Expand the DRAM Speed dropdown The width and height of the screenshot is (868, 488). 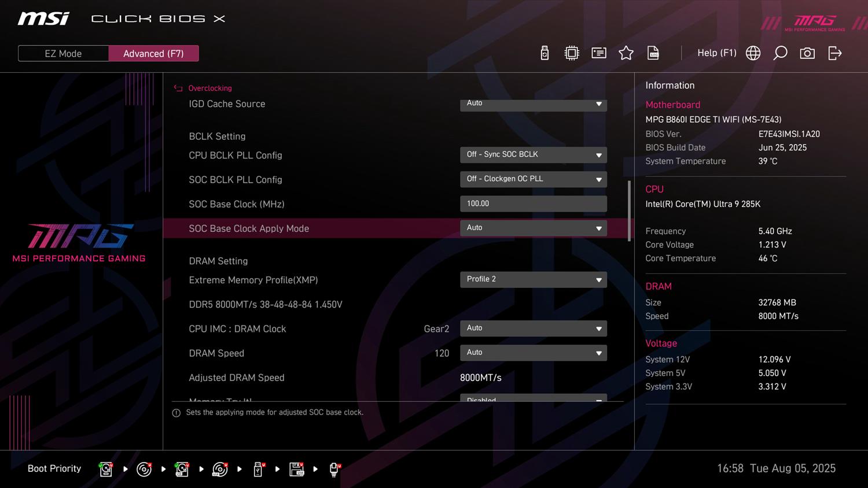pos(533,353)
